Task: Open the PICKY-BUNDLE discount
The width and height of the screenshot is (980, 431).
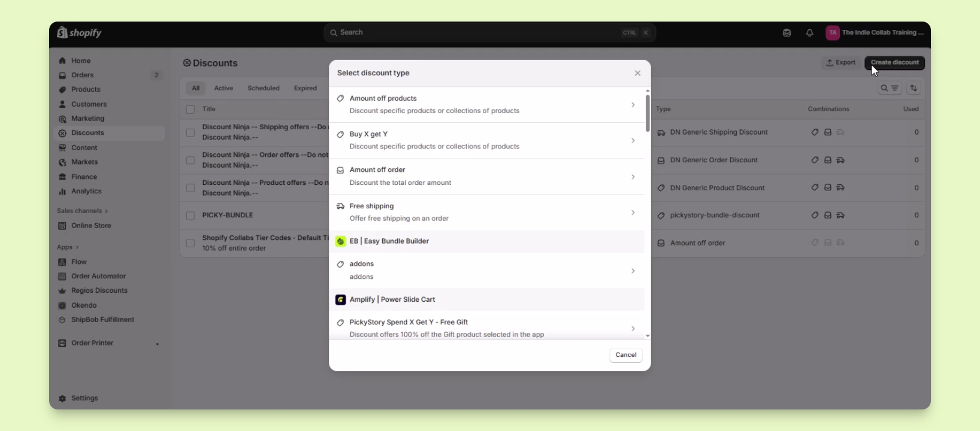Action: coord(228,215)
